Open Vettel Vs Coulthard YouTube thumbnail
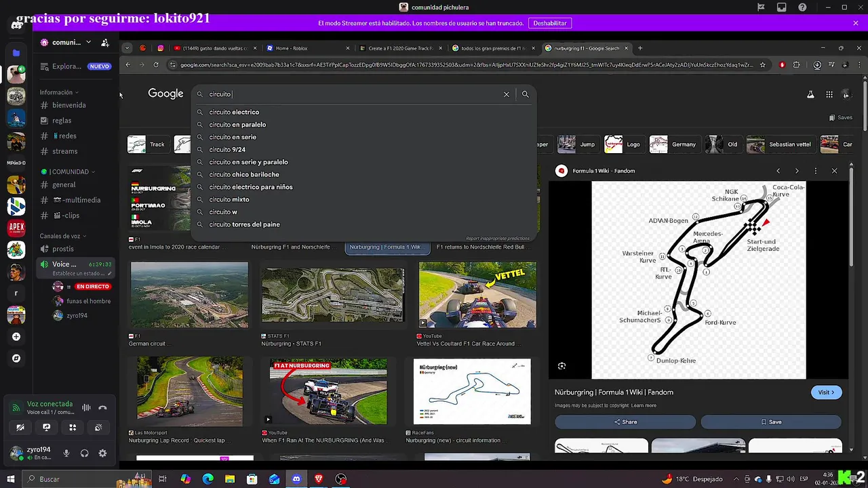 [477, 295]
